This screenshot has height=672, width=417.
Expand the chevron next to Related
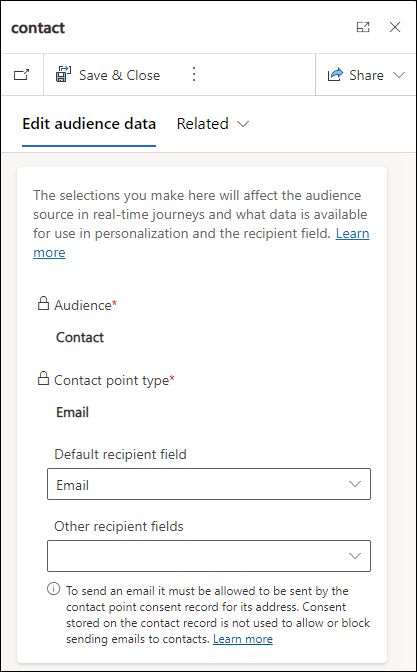point(243,124)
